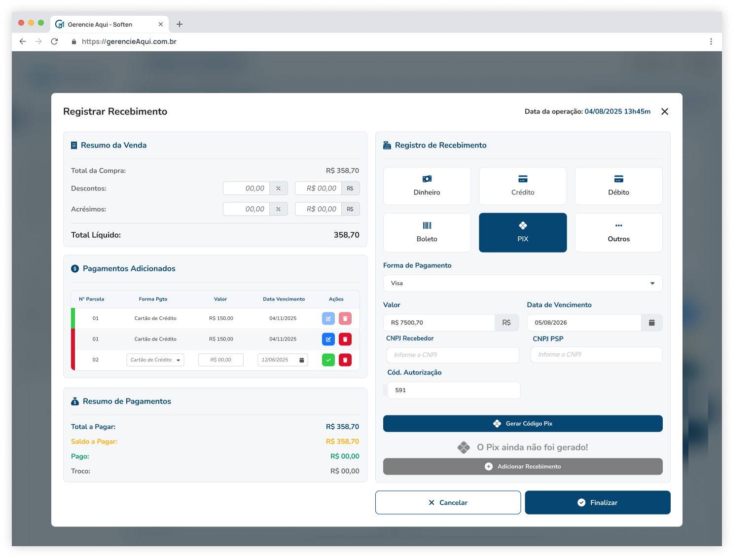Click the Finalizar button
756x558 pixels.
pos(597,502)
